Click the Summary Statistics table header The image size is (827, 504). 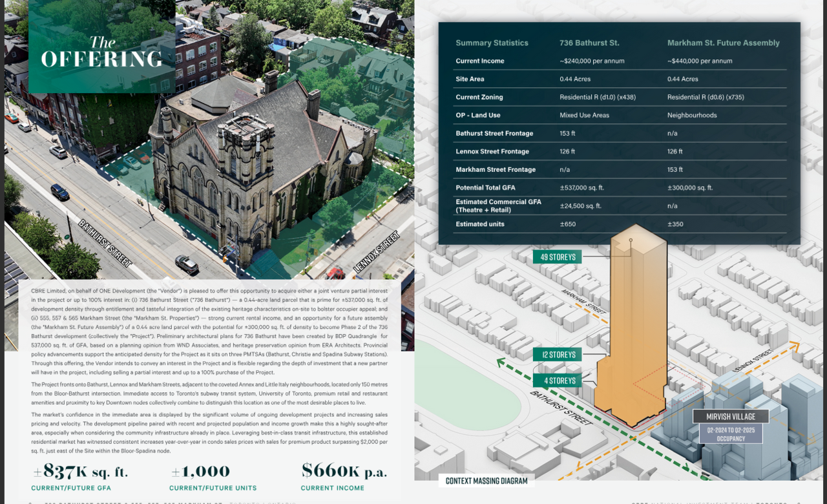point(492,43)
